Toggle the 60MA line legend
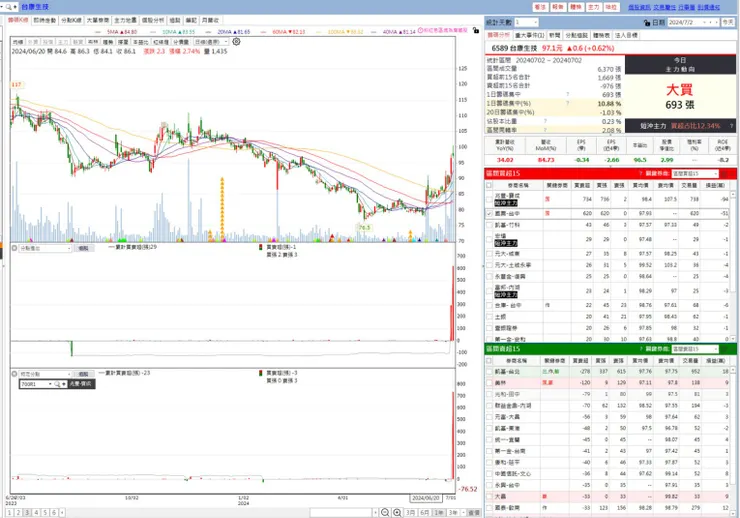The width and height of the screenshot is (740, 518). click(x=289, y=32)
